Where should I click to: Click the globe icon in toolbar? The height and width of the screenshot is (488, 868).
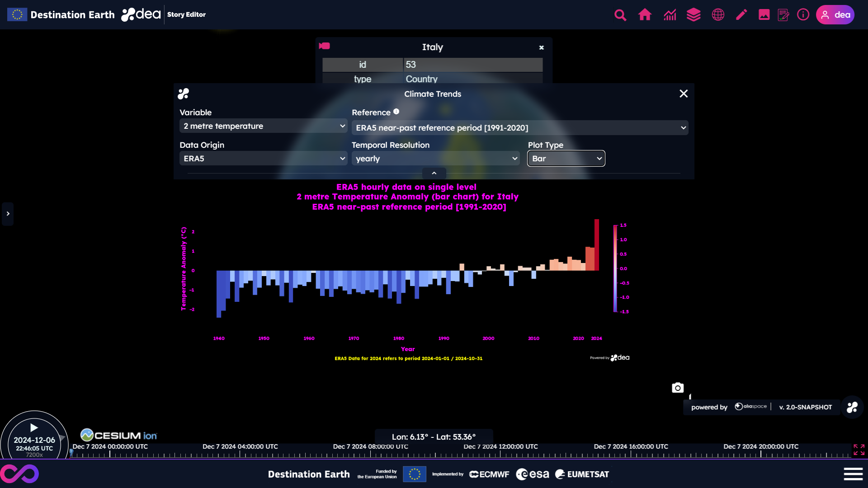(x=718, y=15)
